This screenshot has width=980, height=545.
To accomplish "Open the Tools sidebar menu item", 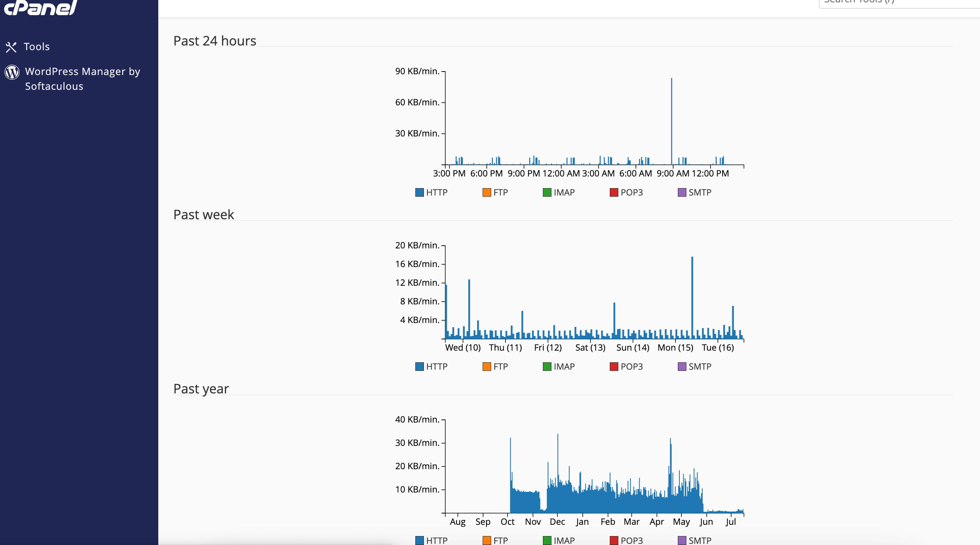I will [37, 47].
